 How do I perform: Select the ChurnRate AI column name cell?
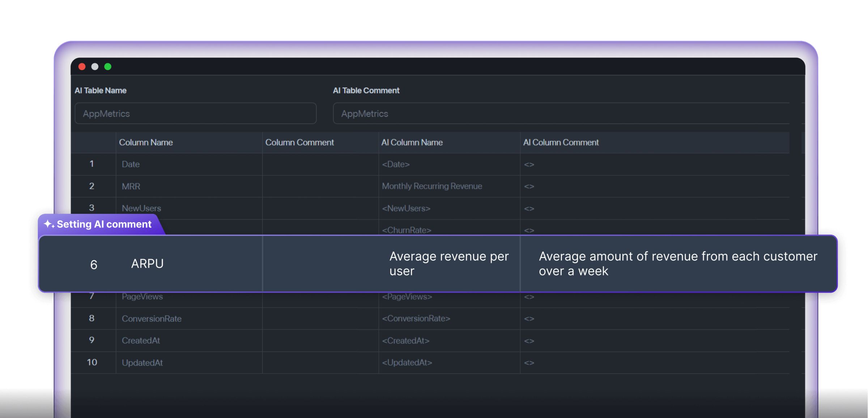click(407, 230)
